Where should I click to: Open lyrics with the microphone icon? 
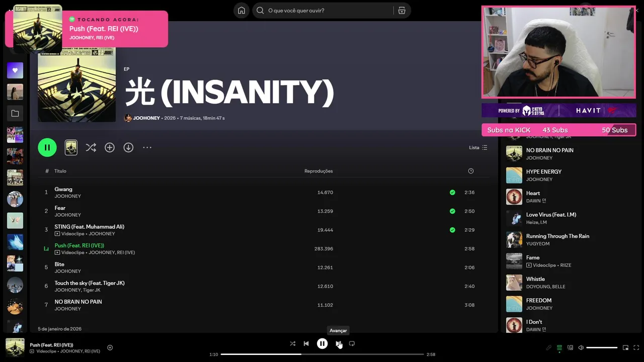point(548,347)
